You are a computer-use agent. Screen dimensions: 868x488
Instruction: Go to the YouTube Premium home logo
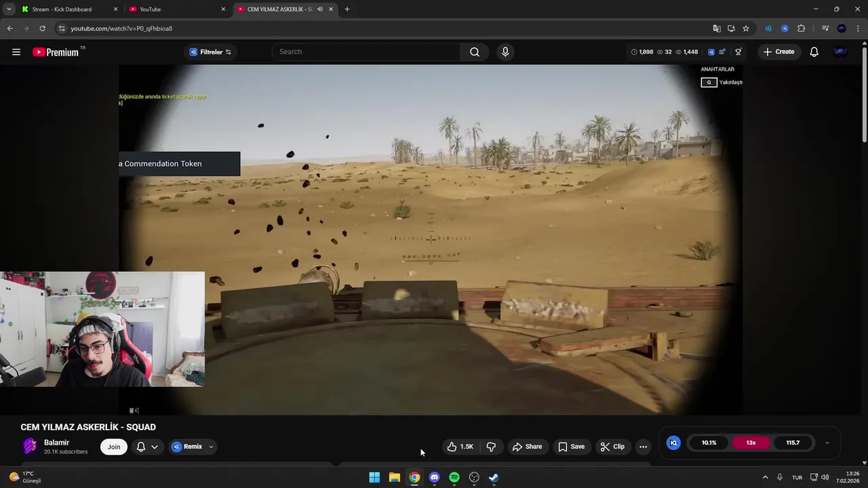coord(56,52)
